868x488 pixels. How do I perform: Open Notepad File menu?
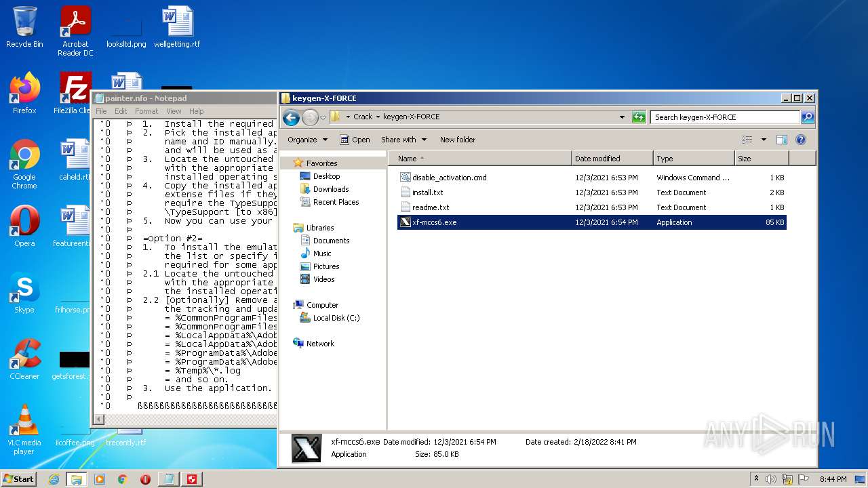101,111
